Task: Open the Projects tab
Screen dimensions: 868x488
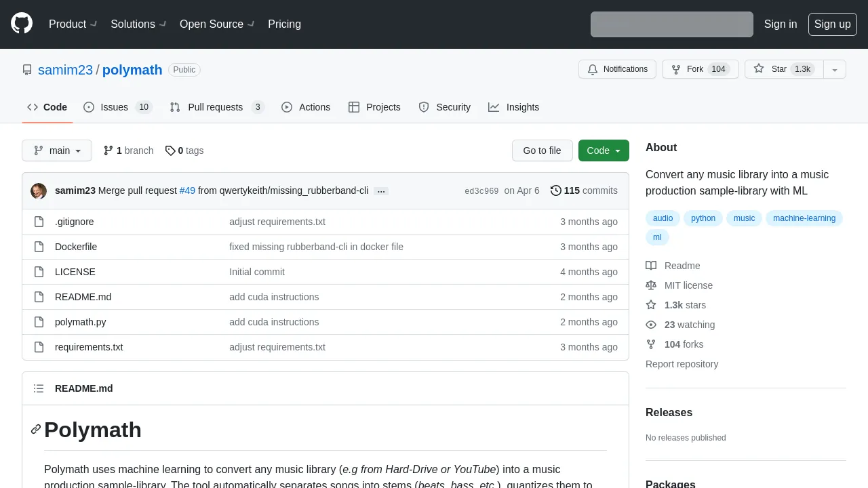Action: click(374, 107)
